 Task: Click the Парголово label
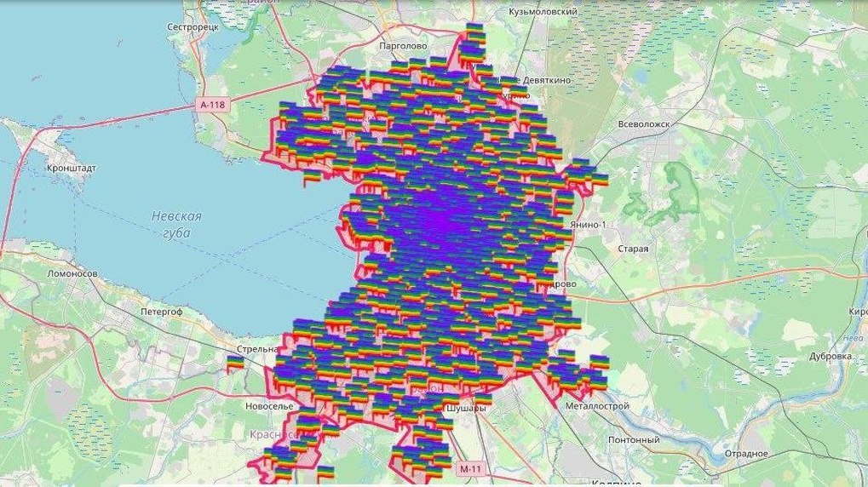[404, 46]
